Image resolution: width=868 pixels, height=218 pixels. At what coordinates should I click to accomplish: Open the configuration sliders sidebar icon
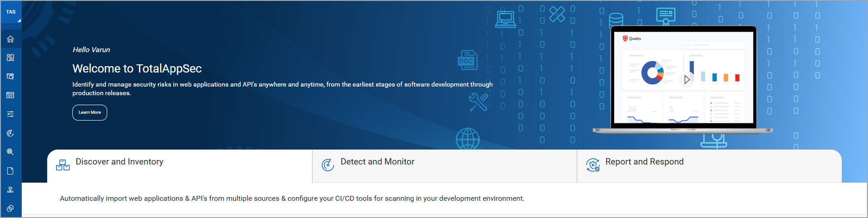pyautogui.click(x=10, y=114)
